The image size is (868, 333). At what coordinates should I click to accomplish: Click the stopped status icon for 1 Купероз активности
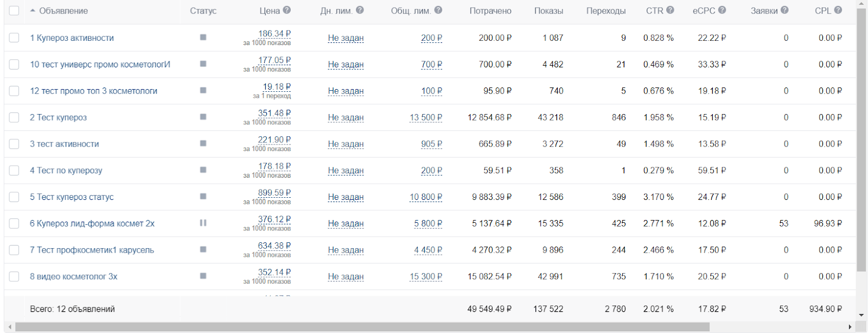point(203,37)
